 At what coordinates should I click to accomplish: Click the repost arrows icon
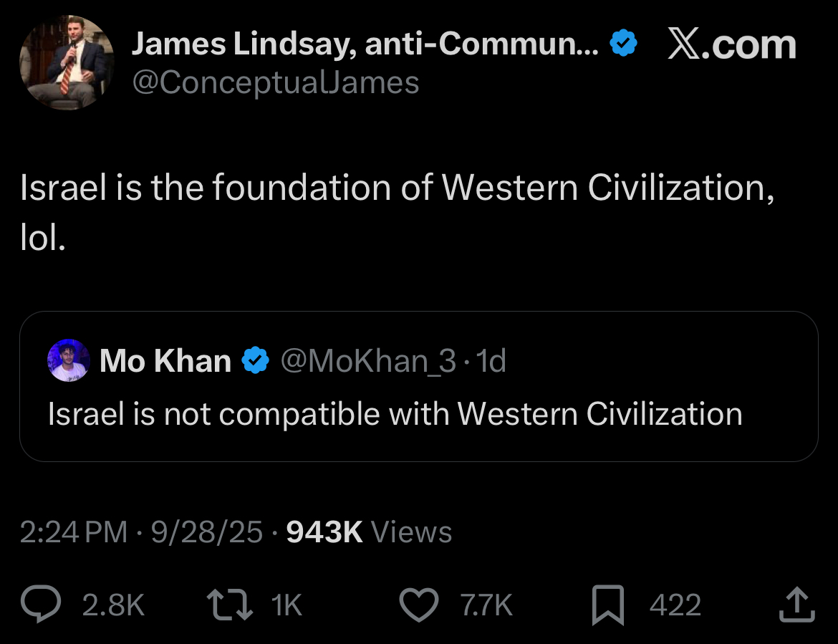point(229,605)
